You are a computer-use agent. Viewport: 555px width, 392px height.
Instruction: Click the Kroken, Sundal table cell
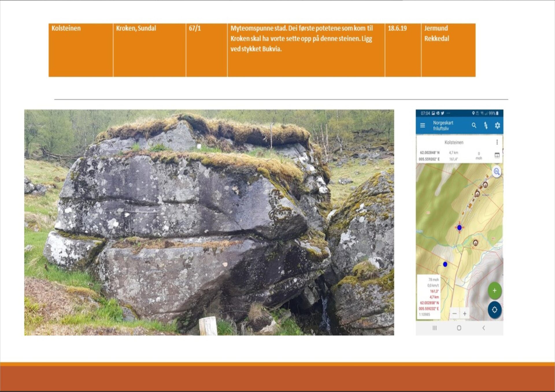[149, 50]
